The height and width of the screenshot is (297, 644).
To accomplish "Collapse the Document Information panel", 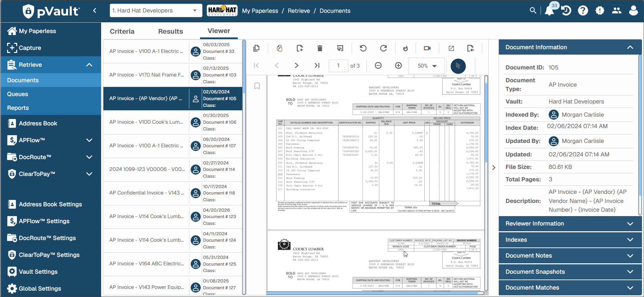I will (x=630, y=47).
